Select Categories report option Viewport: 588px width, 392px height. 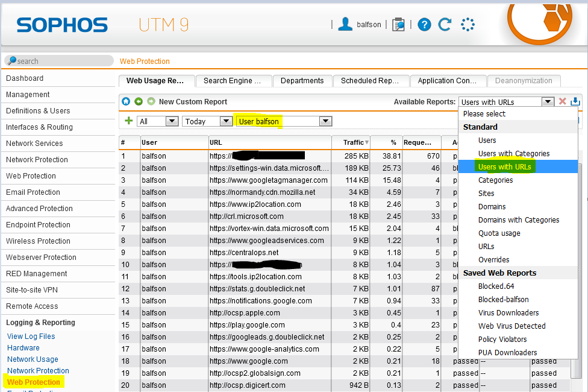518,180
